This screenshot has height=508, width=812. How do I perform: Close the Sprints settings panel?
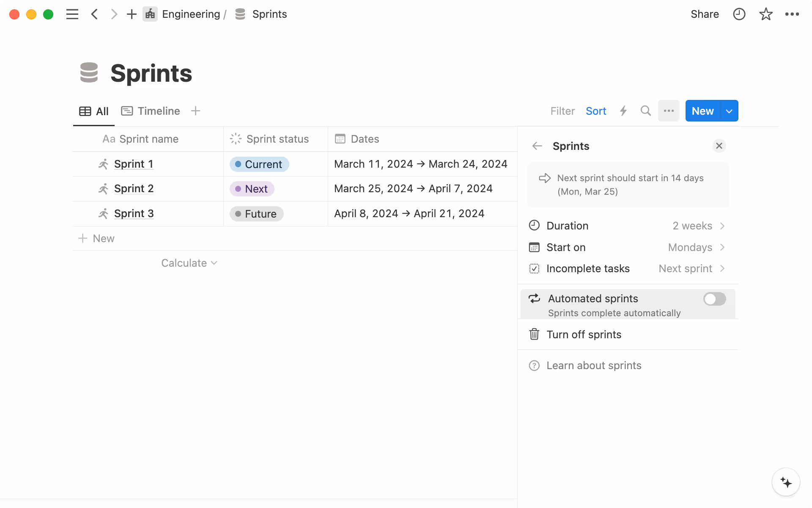coord(719,146)
